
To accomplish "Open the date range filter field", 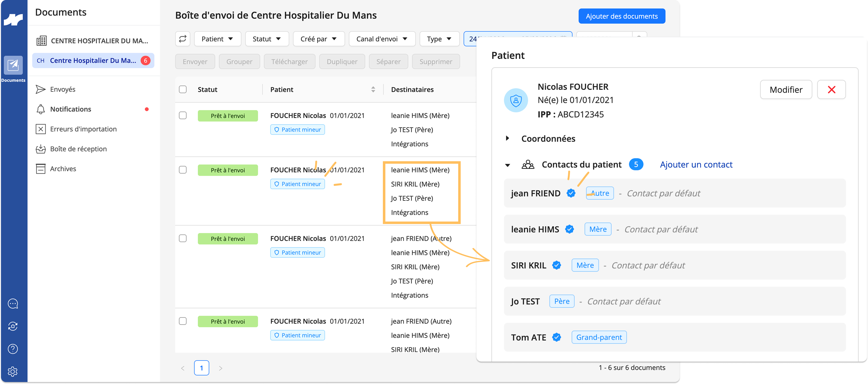I will click(518, 39).
